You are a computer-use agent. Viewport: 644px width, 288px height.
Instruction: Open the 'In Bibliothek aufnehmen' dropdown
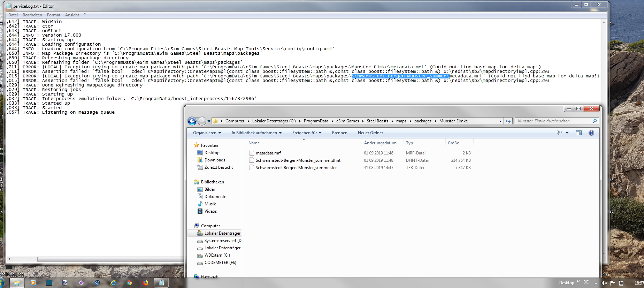point(256,133)
